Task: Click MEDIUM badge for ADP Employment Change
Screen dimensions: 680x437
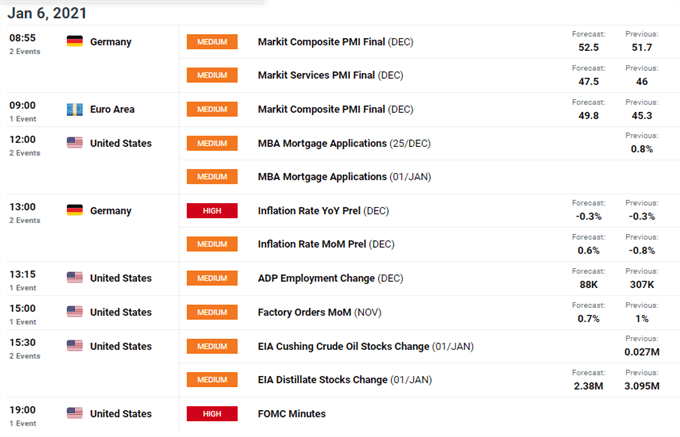Action: 212,278
